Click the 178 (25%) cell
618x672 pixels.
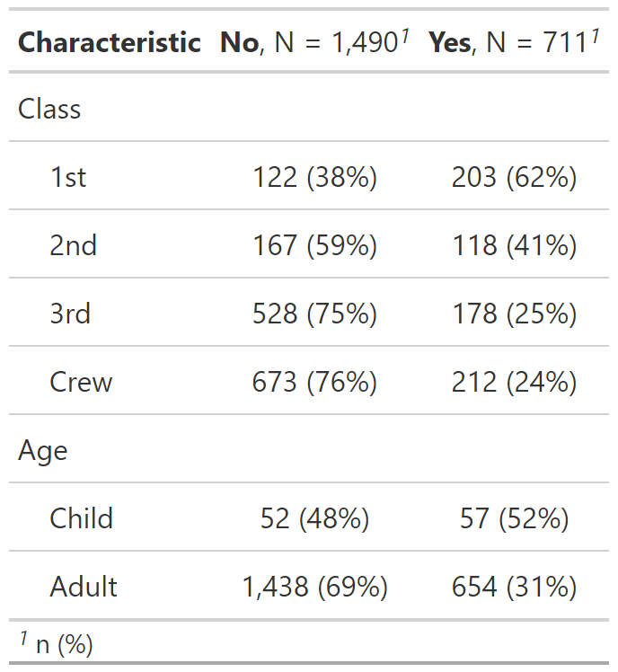pos(514,314)
